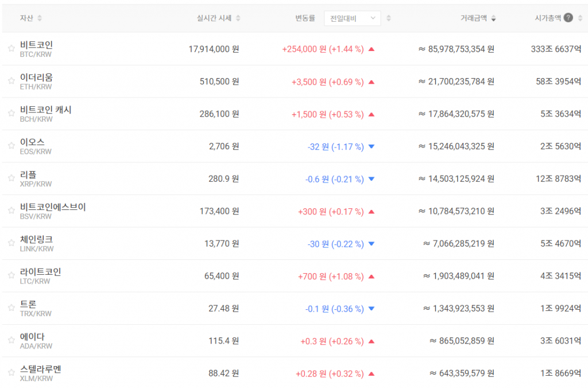Open the 에이다 asset link
The height and width of the screenshot is (389, 588).
[x=32, y=337]
